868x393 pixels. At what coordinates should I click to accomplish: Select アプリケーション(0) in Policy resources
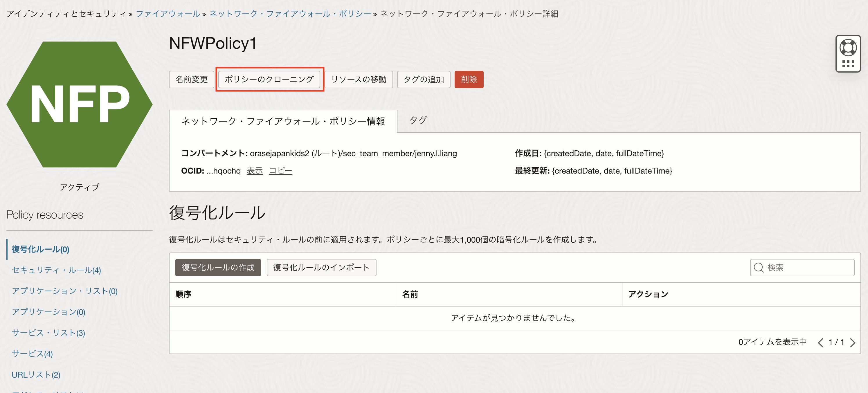48,312
